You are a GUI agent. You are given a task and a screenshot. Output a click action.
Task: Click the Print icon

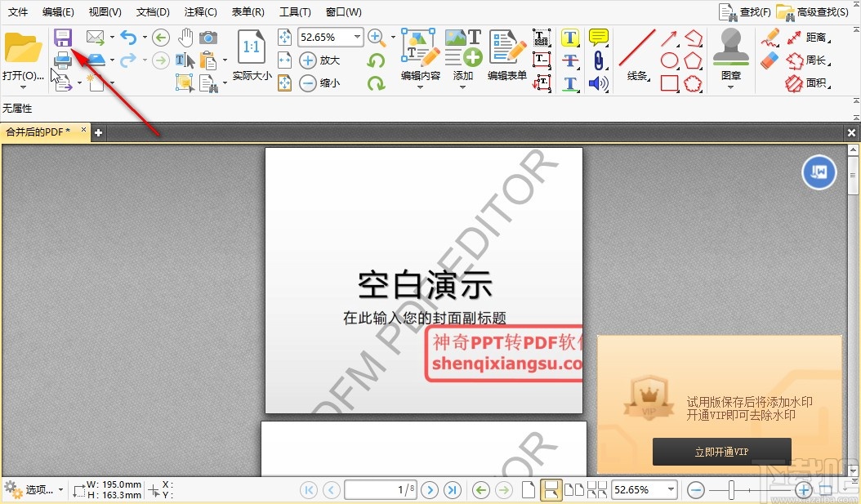click(x=63, y=60)
